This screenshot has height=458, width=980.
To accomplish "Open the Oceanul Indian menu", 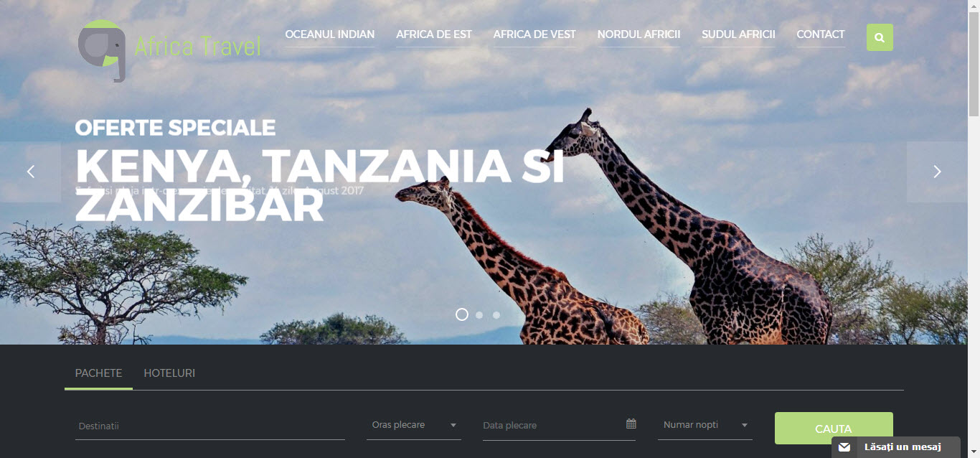I will coord(330,34).
